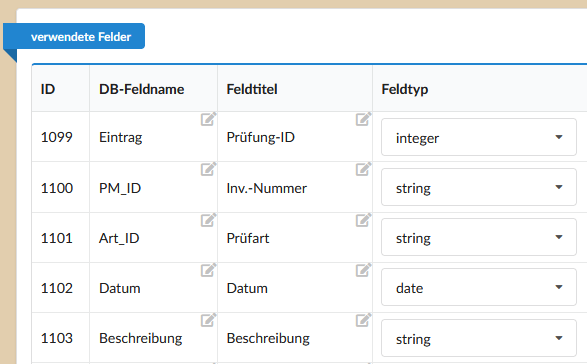The image size is (587, 364).
Task: Edit DB-Feldname of the Art_ID row
Action: pyautogui.click(x=208, y=220)
